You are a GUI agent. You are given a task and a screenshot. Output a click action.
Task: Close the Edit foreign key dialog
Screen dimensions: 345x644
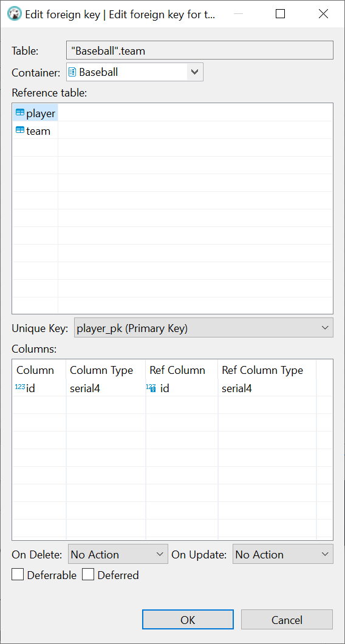323,14
